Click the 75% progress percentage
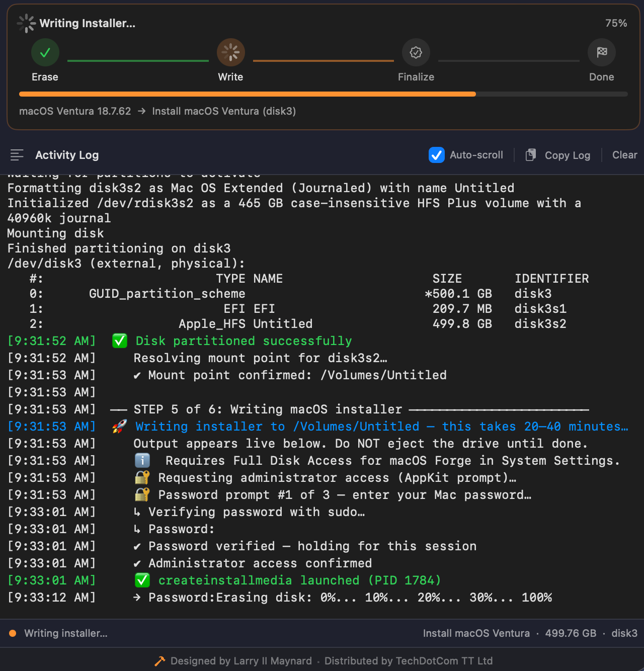This screenshot has width=644, height=671. [x=616, y=23]
